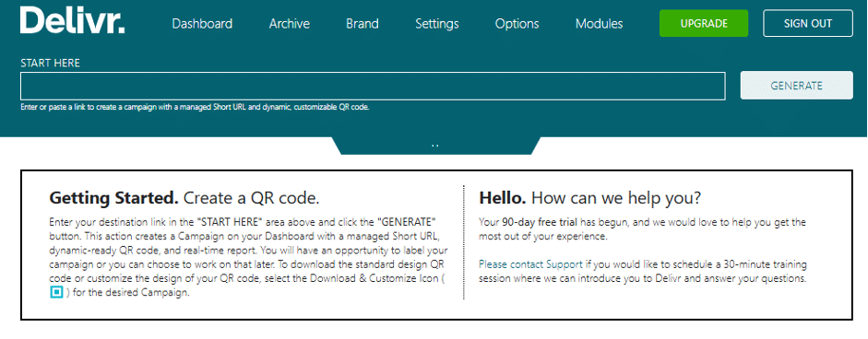Click the Download & Customize square icon
This screenshot has height=339, width=868.
click(56, 293)
